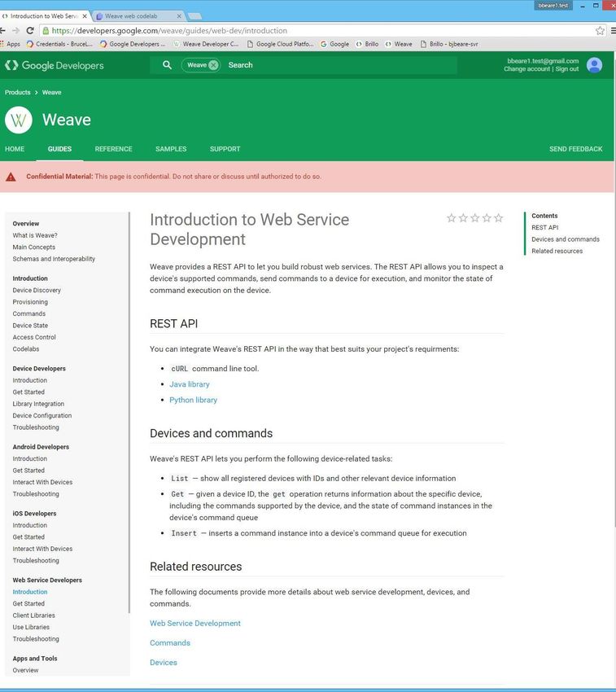Go back with browser back arrow
The width and height of the screenshot is (616, 692).
tap(2, 30)
